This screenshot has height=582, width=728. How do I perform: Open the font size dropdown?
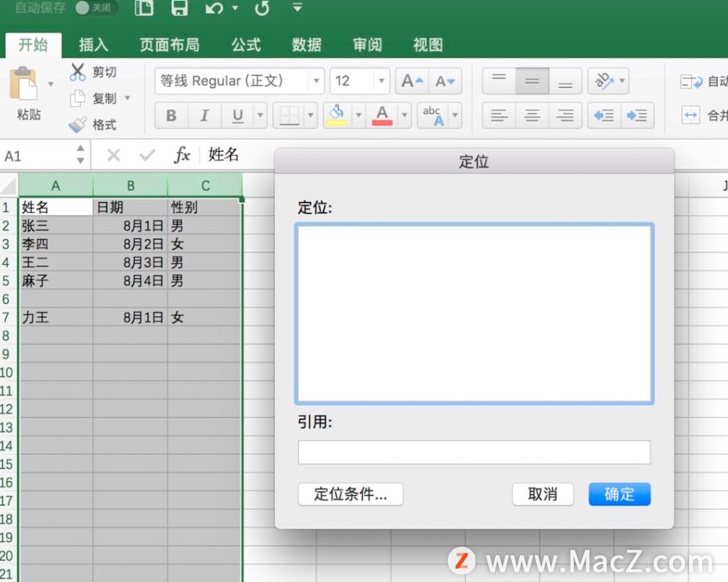381,81
